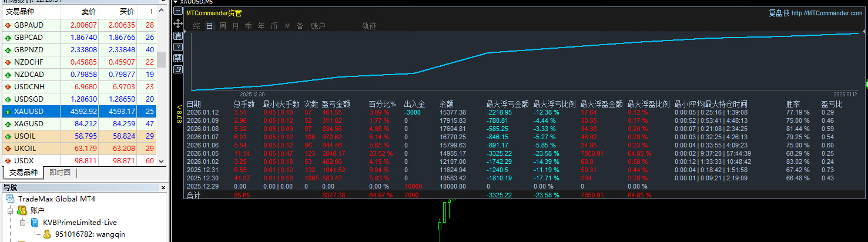Click the 胜率 column header

[793, 104]
